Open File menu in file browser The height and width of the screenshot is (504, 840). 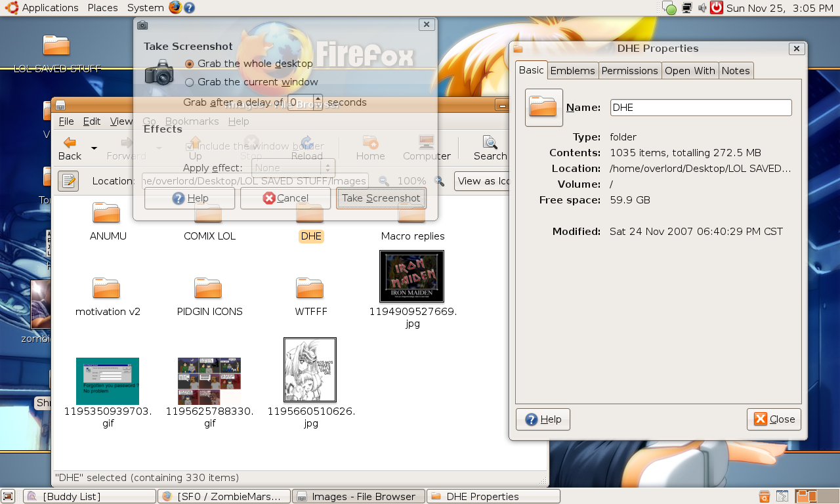pyautogui.click(x=66, y=121)
